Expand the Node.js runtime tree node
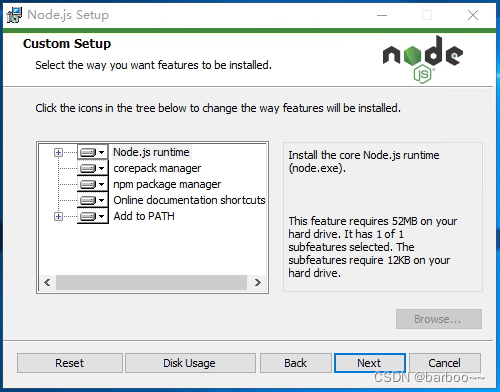The height and width of the screenshot is (392, 500). (x=58, y=152)
